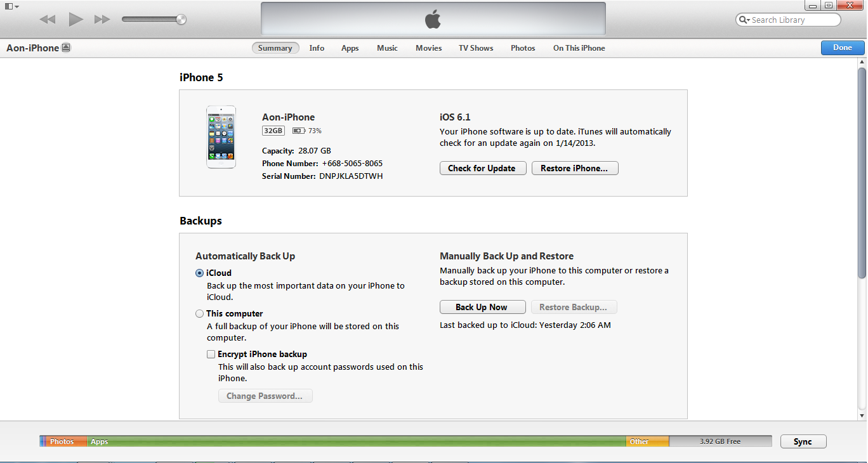
Task: Click the 3.92 GB Free segment
Action: tap(720, 441)
